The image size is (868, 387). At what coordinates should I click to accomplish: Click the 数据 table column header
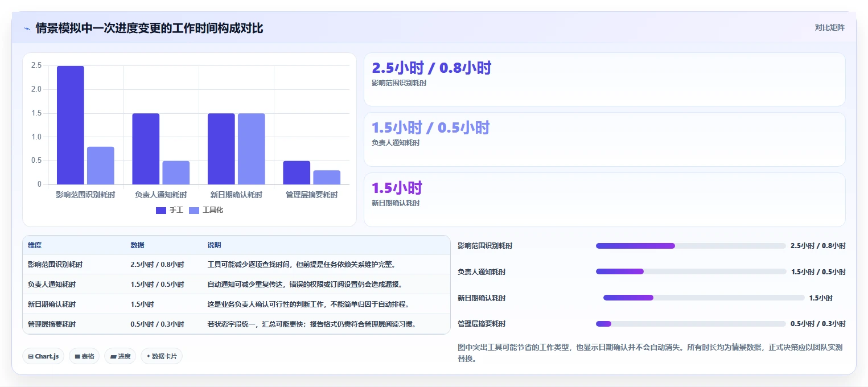click(x=137, y=245)
